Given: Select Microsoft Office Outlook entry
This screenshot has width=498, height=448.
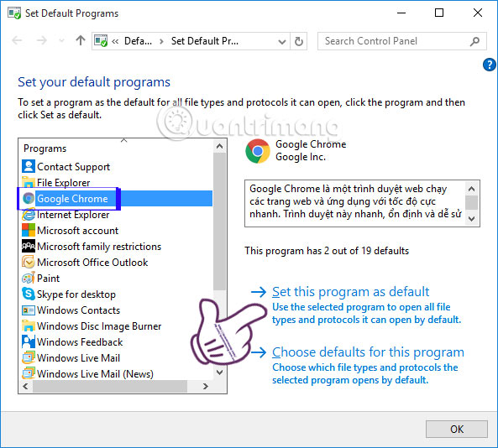Looking at the screenshot, I should tap(92, 263).
